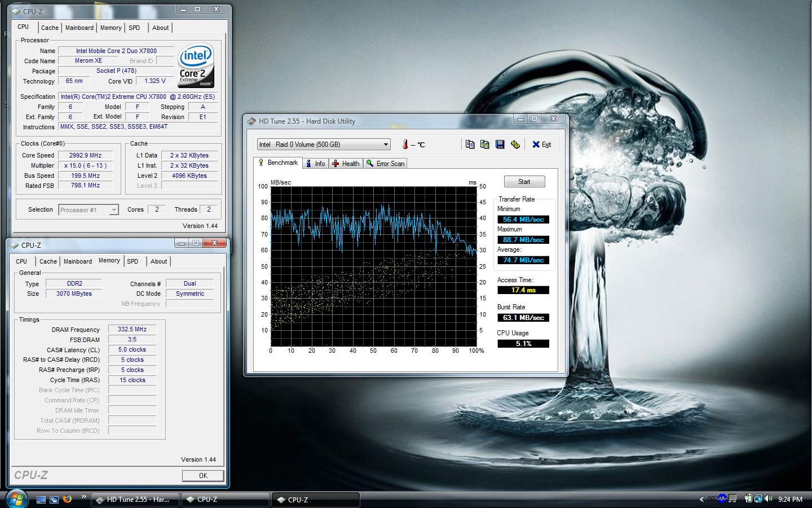Open CPU tab in bottom CPU-Z window
Image resolution: width=812 pixels, height=508 pixels.
[21, 261]
